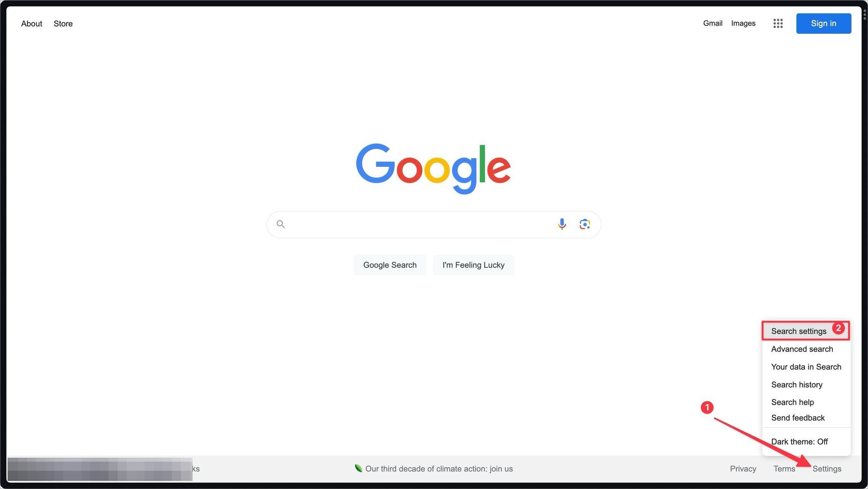This screenshot has width=868, height=489.
Task: Open Google Lens camera search icon
Action: tap(584, 224)
